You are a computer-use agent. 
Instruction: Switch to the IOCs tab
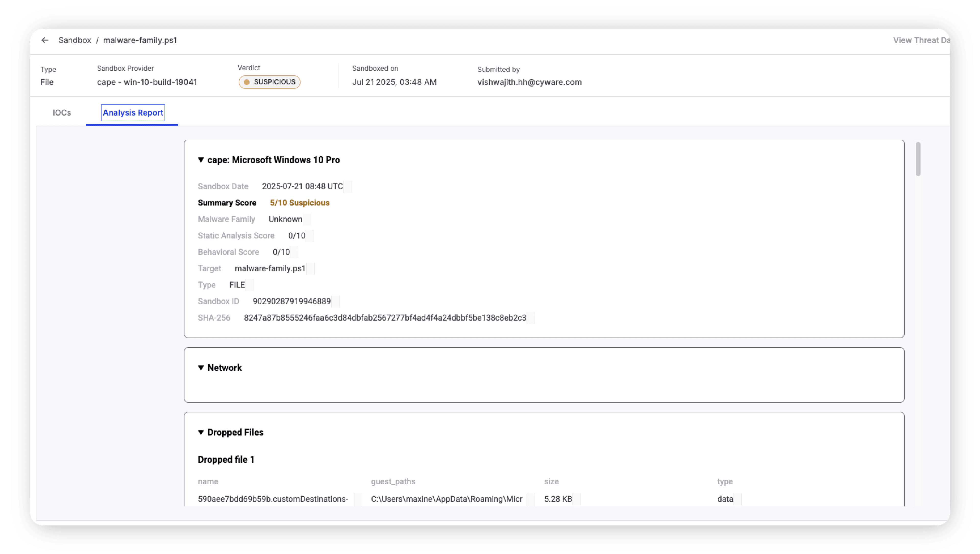click(x=62, y=113)
